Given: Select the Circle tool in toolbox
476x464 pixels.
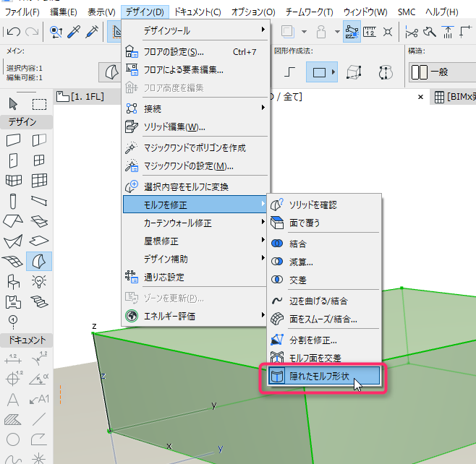Looking at the screenshot, I should pyautogui.click(x=13, y=439).
